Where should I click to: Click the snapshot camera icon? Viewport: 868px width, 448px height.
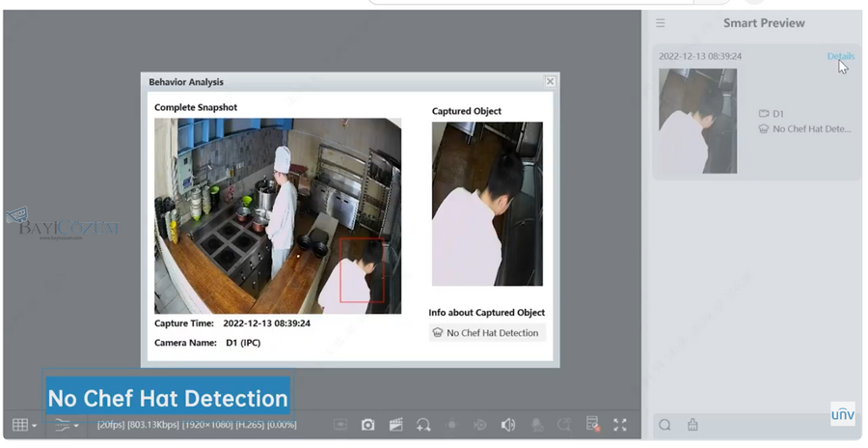pos(367,425)
